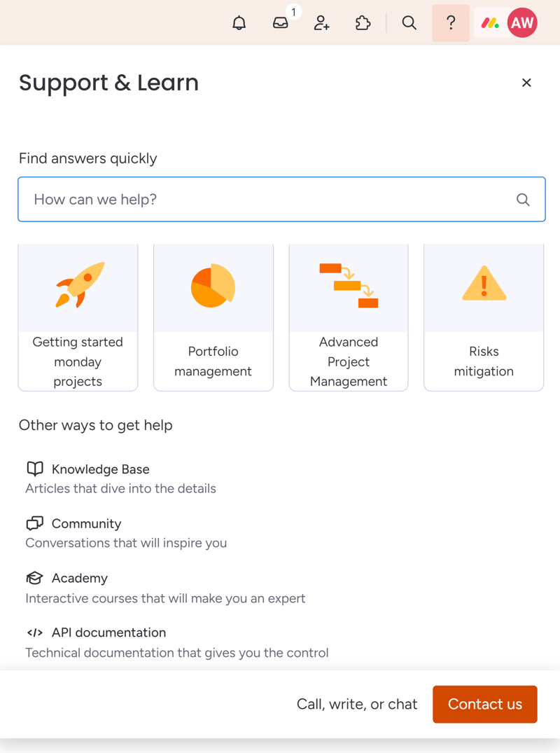The image size is (560, 753).
Task: Click the search magnifier in top bar
Action: 409,23
